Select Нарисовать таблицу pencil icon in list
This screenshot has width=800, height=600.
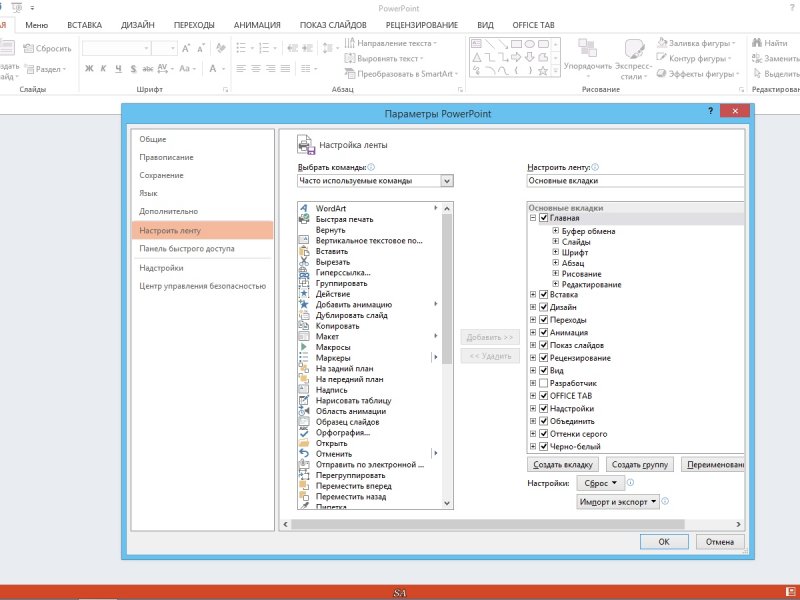[x=304, y=401]
